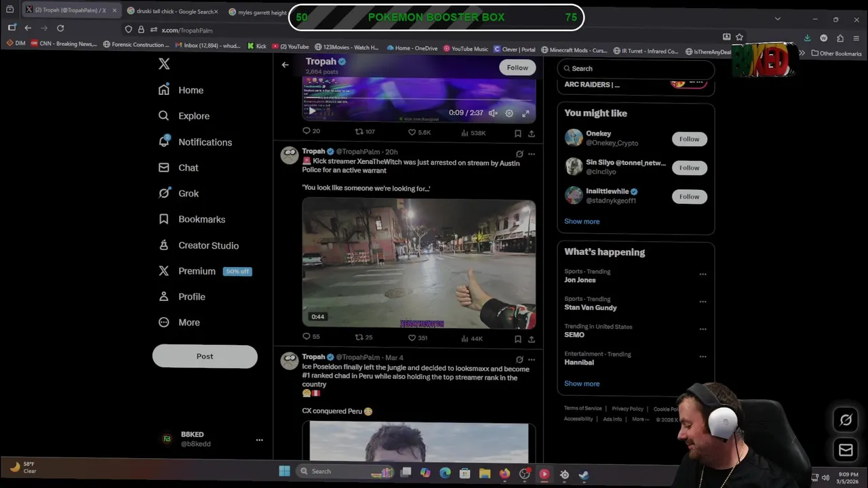Bookmark the post with 538K views
The height and width of the screenshot is (488, 868).
pos(517,133)
